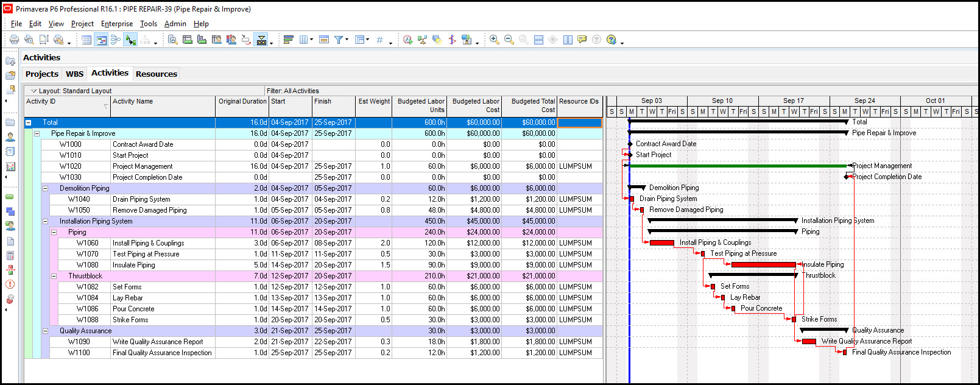Collapse the Demolition Piping group
This screenshot has height=385, width=980.
[45, 188]
